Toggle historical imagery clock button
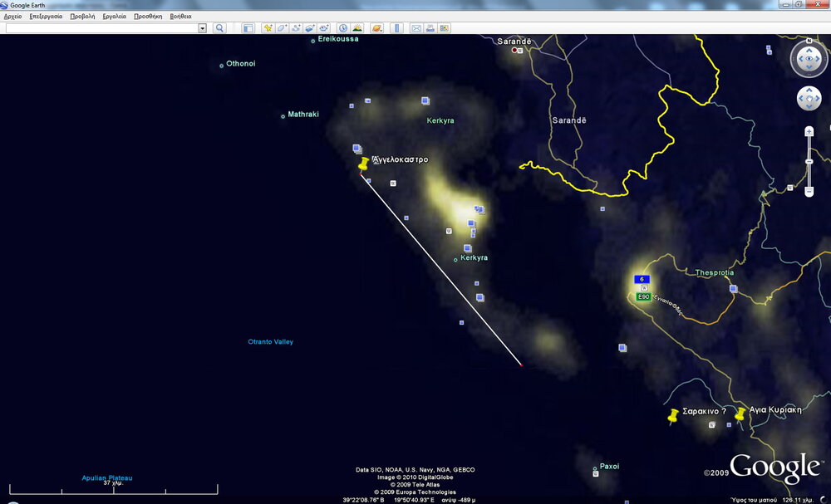Image resolution: width=831 pixels, height=504 pixels. 342,28
